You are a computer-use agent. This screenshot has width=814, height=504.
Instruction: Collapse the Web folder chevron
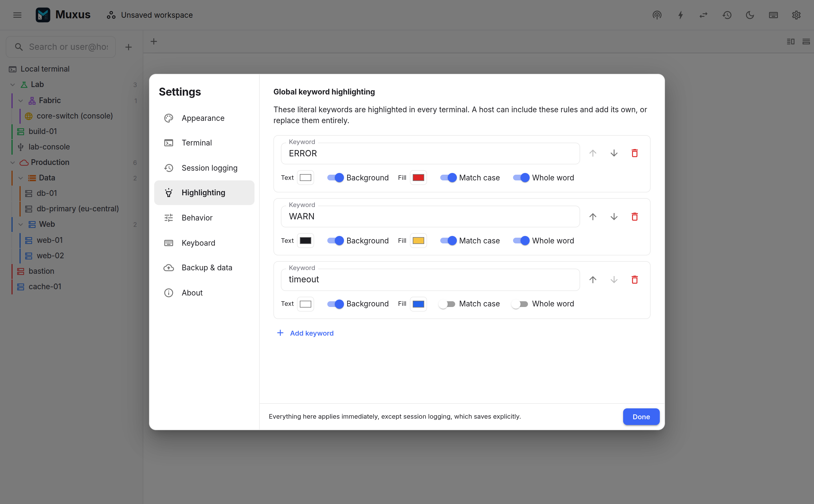pyautogui.click(x=21, y=224)
